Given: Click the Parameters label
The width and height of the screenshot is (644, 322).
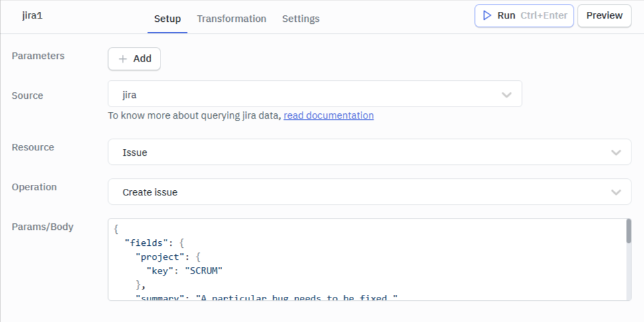Looking at the screenshot, I should click(x=38, y=56).
